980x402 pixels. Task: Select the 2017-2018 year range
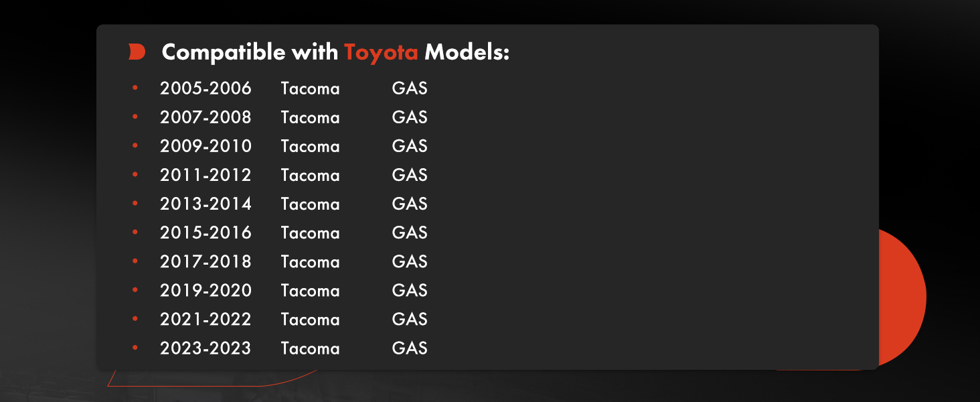point(206,261)
